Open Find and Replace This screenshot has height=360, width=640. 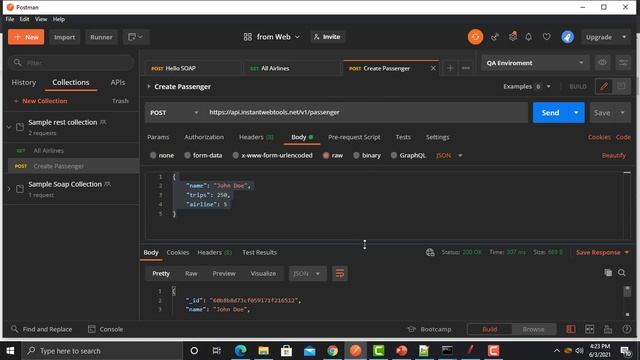tap(42, 329)
